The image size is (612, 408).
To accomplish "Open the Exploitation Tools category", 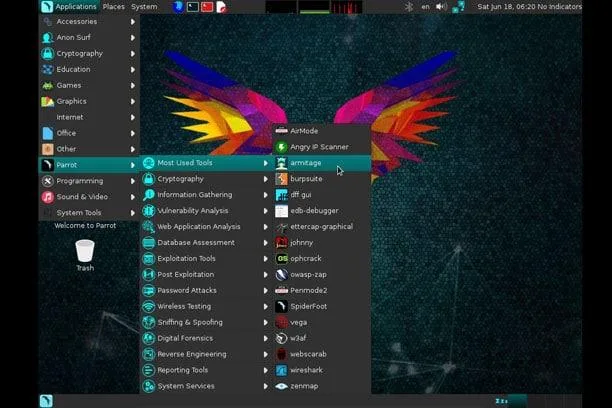I will pos(206,258).
